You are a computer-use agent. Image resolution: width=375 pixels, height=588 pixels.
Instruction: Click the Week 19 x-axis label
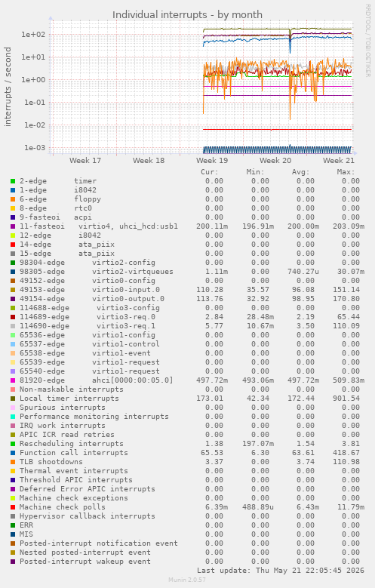[x=212, y=161]
